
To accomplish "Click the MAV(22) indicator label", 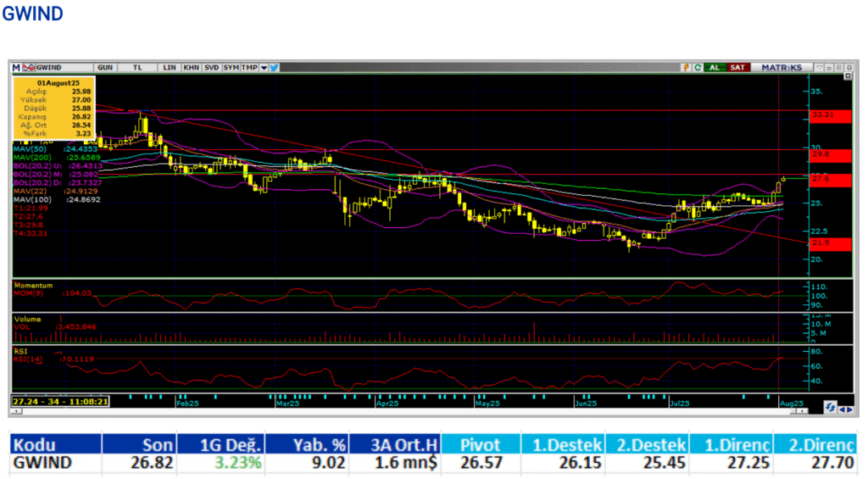I will click(55, 191).
